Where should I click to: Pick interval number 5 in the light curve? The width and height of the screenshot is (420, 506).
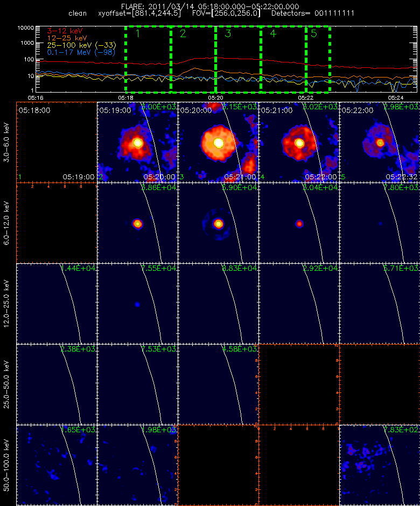tap(314, 33)
